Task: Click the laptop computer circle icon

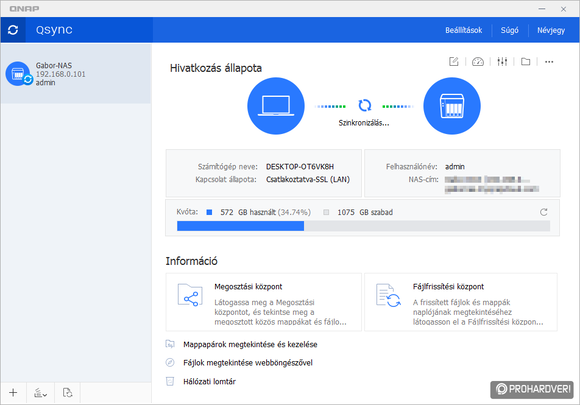Action: point(276,106)
